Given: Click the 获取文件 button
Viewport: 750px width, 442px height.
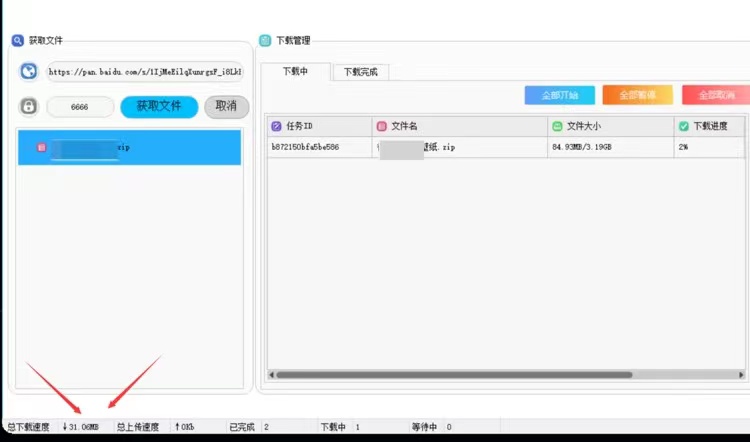Looking at the screenshot, I should [x=159, y=107].
